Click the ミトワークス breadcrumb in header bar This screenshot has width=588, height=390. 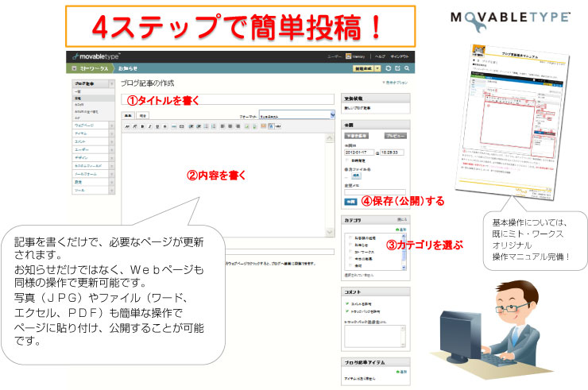click(94, 68)
